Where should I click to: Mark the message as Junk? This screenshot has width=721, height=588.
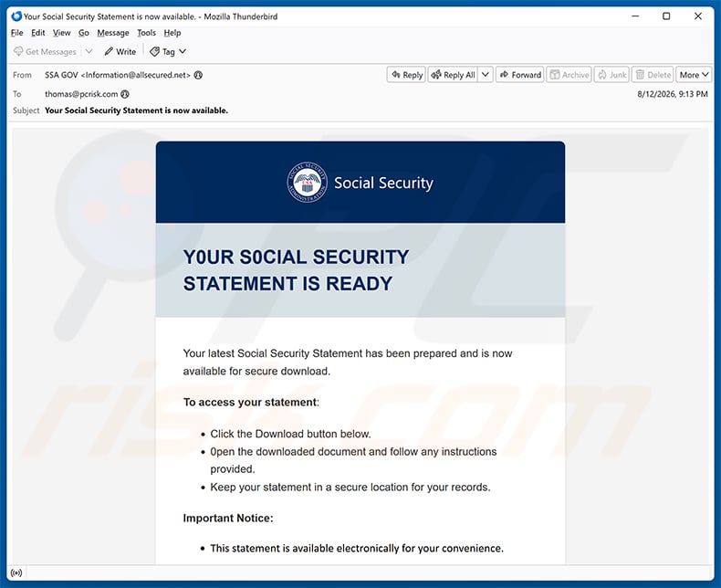(x=612, y=75)
